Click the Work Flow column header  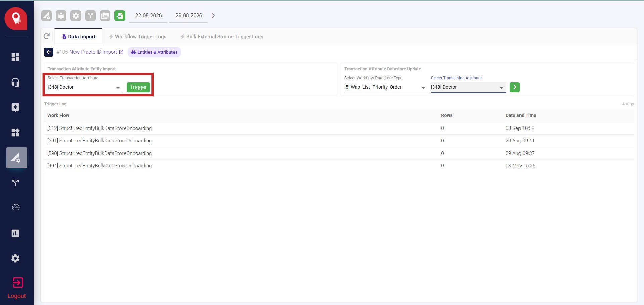pos(58,115)
